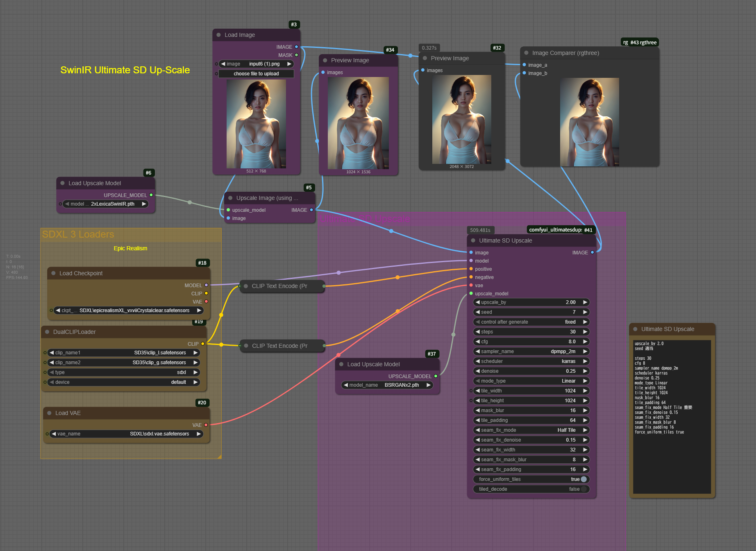756x551 pixels.
Task: Toggle the tiled_decode switch
Action: click(583, 489)
